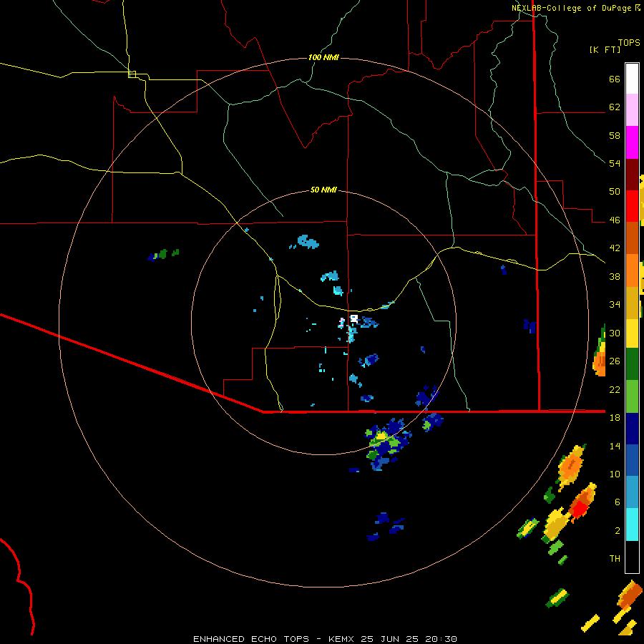Click the legend value 38

(x=615, y=276)
